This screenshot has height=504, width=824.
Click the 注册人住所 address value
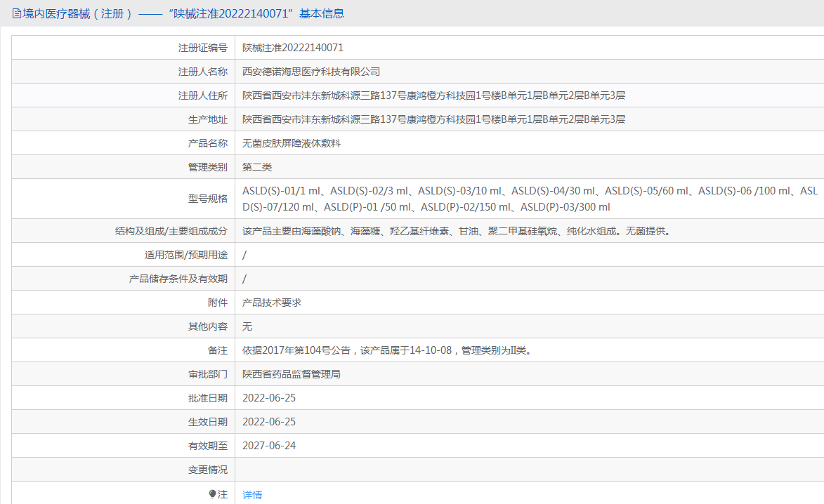(433, 95)
